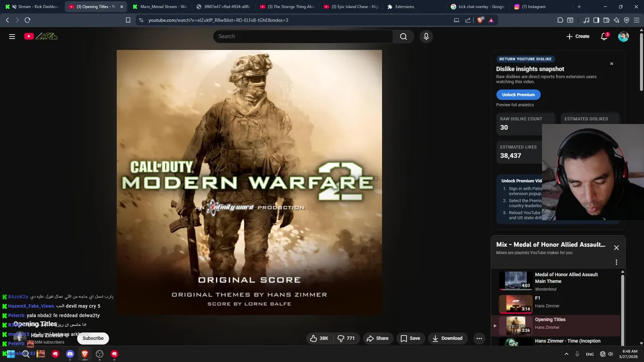
Task: Open the Leo AI sparkle icon
Action: 616,20
